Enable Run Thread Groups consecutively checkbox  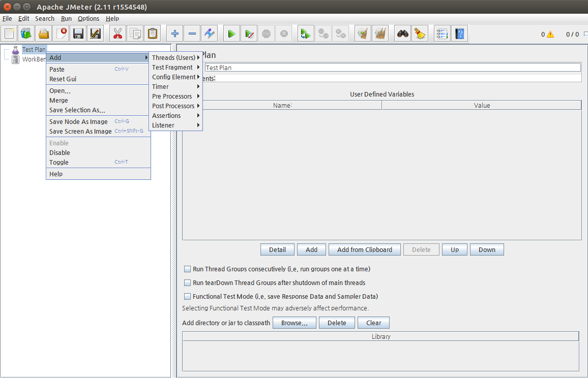(188, 269)
